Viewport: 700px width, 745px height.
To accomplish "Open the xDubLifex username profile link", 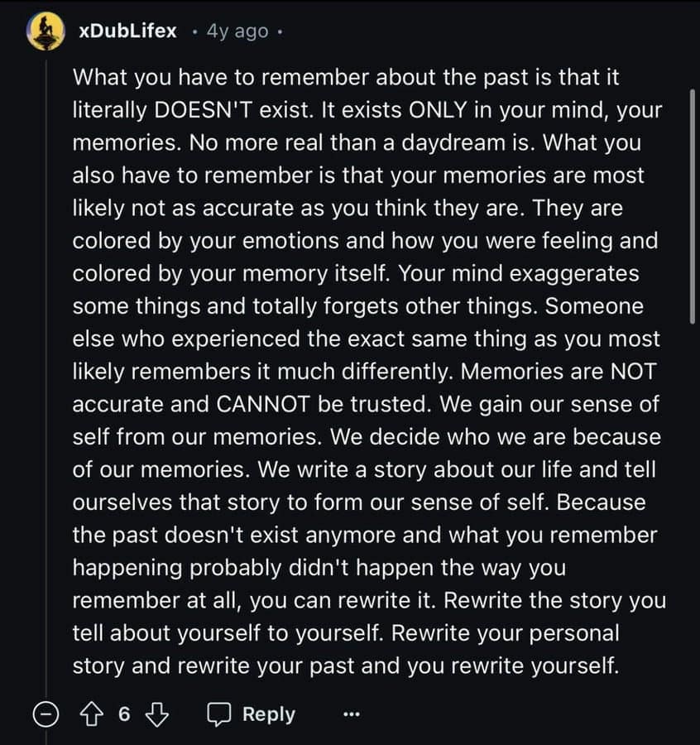I will pyautogui.click(x=127, y=31).
